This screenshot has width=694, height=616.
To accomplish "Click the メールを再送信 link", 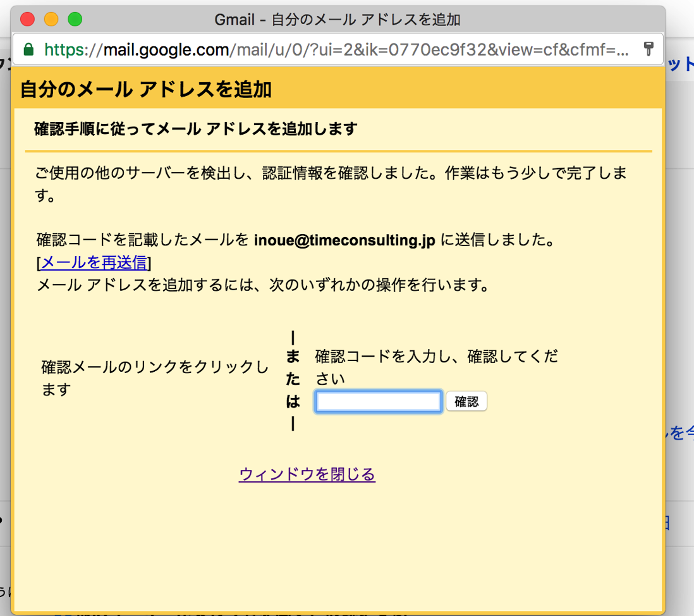I will pos(94,262).
